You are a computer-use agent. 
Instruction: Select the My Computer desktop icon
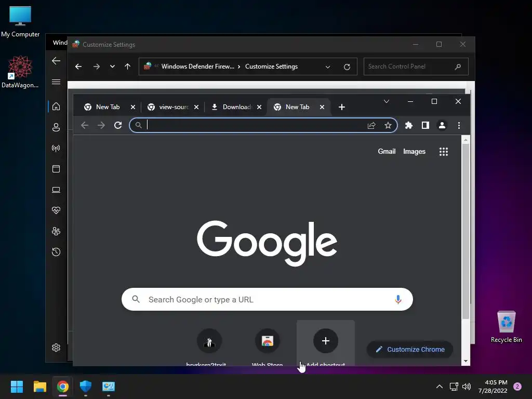20,21
